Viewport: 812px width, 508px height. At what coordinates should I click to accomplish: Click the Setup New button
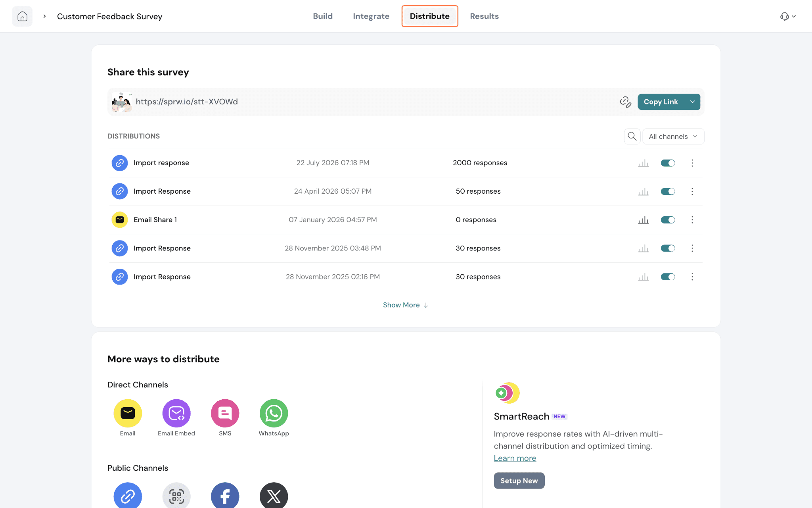click(x=519, y=481)
